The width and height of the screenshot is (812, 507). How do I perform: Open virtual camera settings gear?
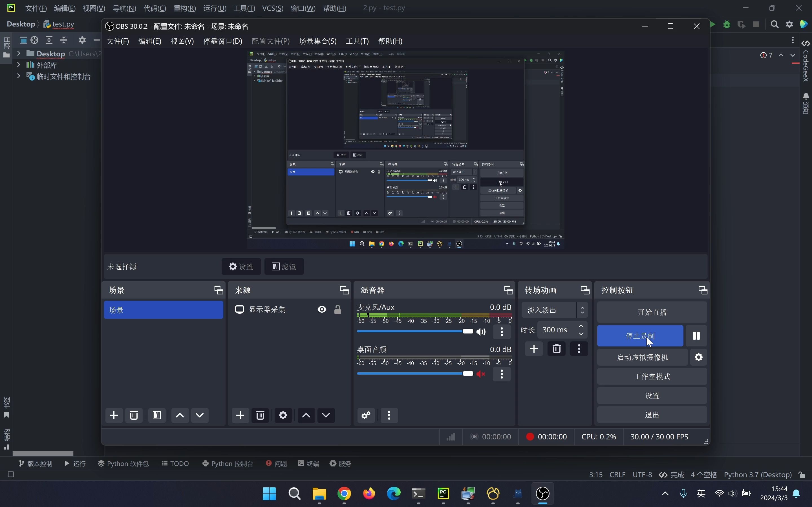coord(698,357)
